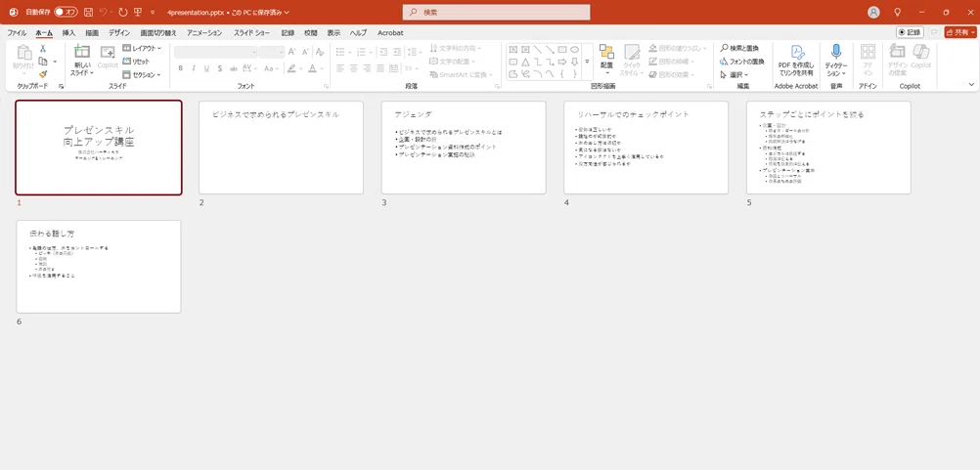Open the 配置 arrange dropdown
Image resolution: width=980 pixels, height=470 pixels.
pyautogui.click(x=606, y=60)
